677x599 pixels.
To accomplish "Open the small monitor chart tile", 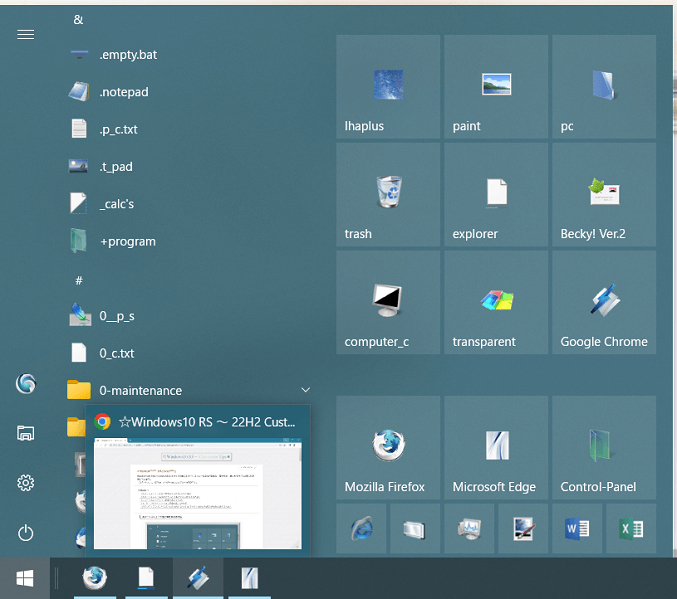I will tap(469, 529).
